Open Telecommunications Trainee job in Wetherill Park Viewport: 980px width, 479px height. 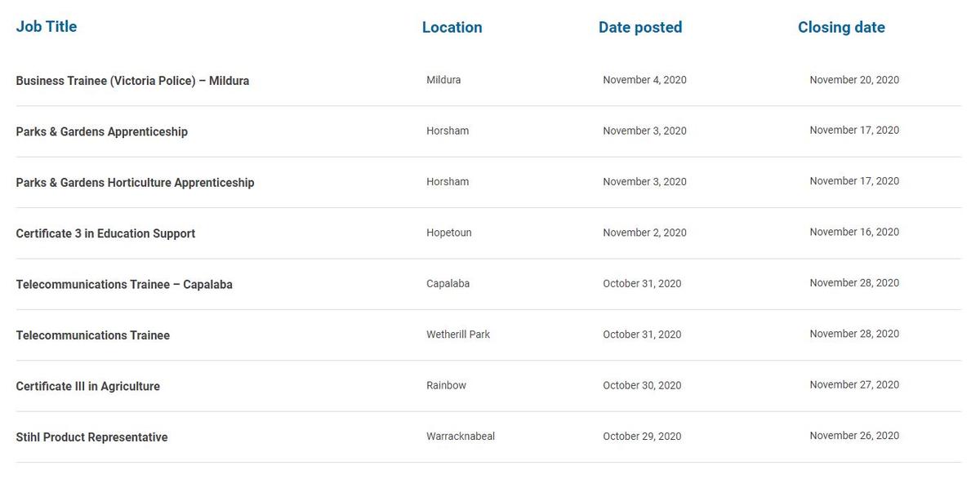tap(93, 335)
